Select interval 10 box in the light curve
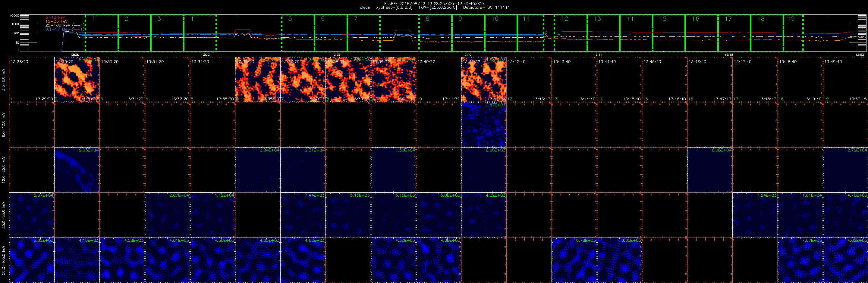This screenshot has width=868, height=283. pos(501,33)
